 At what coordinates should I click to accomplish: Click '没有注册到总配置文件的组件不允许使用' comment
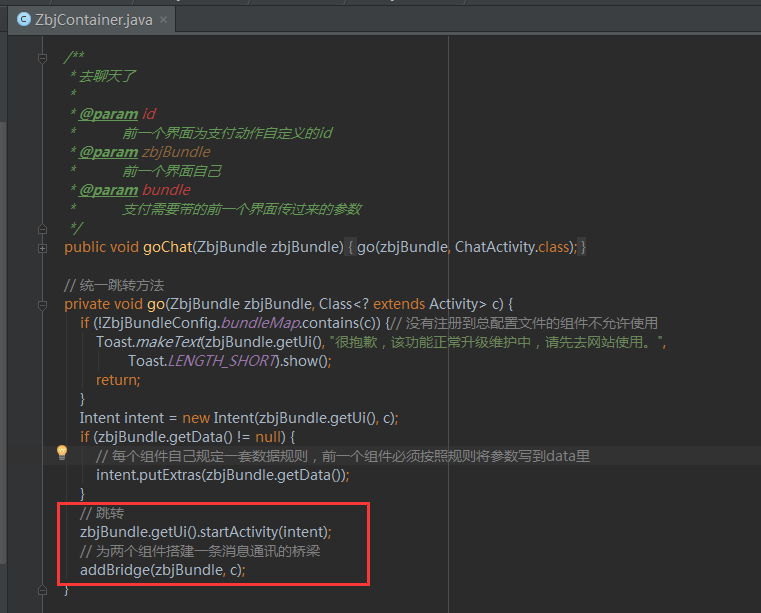coord(531,323)
